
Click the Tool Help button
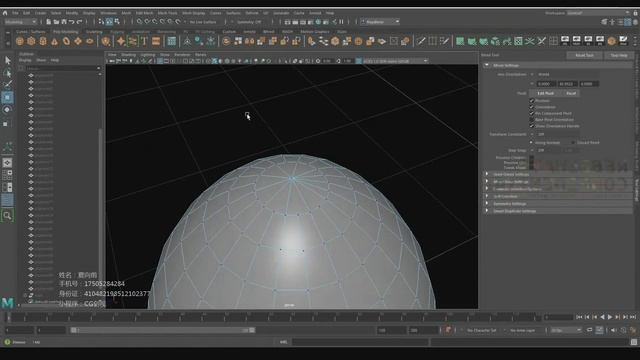click(x=619, y=55)
